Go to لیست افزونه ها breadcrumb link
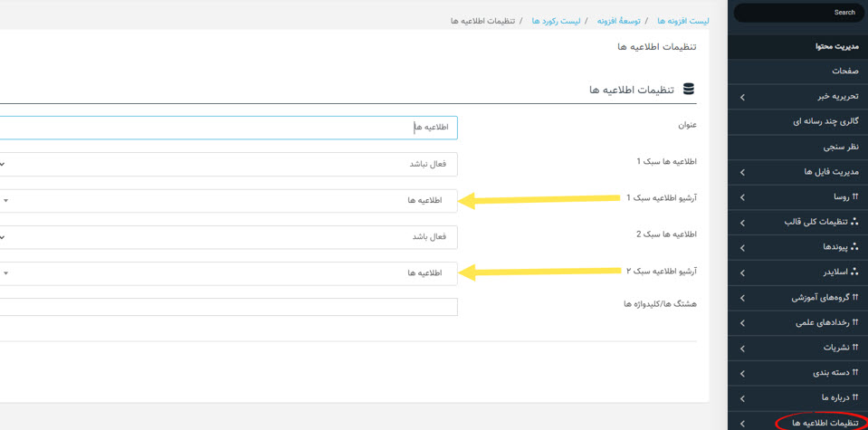The width and height of the screenshot is (868, 430). point(682,21)
